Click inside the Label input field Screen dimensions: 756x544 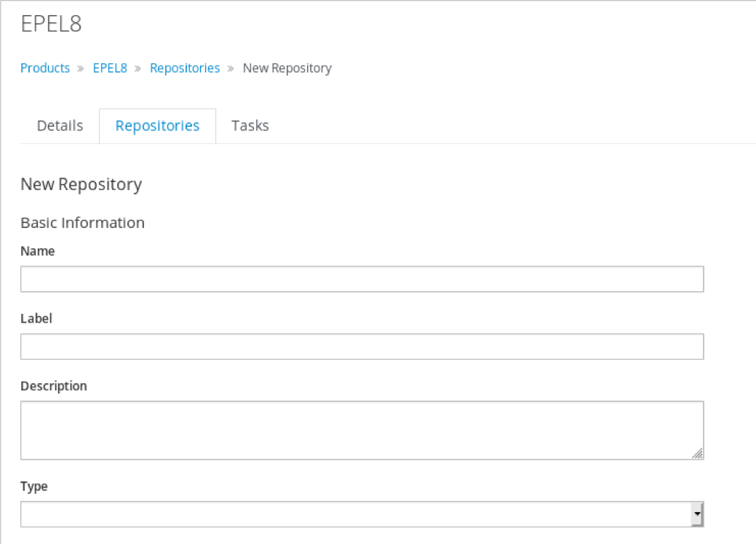(362, 346)
